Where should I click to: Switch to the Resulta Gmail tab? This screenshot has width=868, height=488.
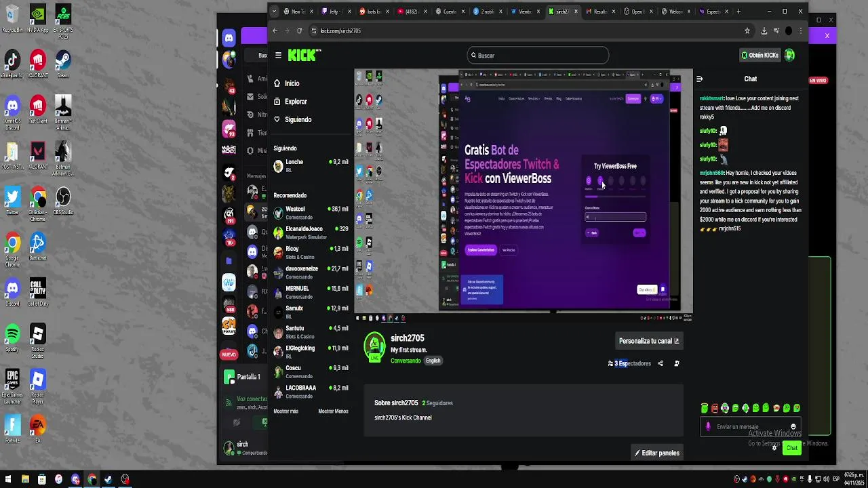(x=601, y=12)
